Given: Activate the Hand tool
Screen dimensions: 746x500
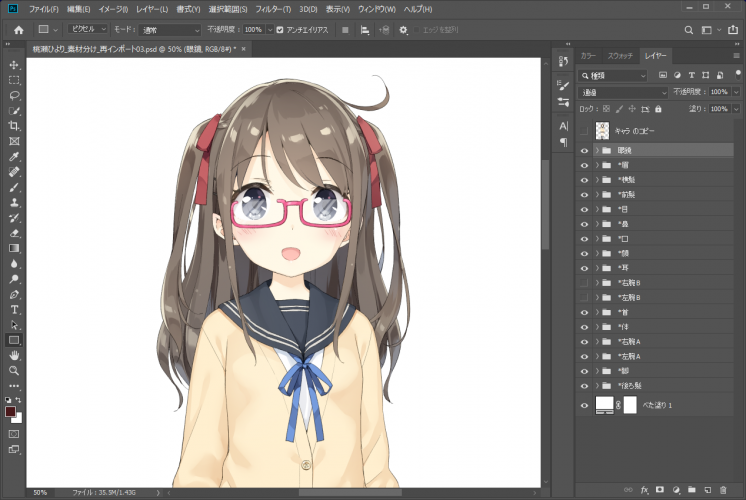Looking at the screenshot, I should click(x=14, y=355).
